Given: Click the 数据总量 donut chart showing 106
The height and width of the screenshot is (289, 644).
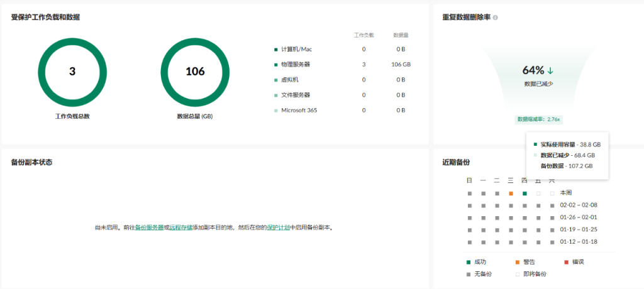Looking at the screenshot, I should coord(195,72).
